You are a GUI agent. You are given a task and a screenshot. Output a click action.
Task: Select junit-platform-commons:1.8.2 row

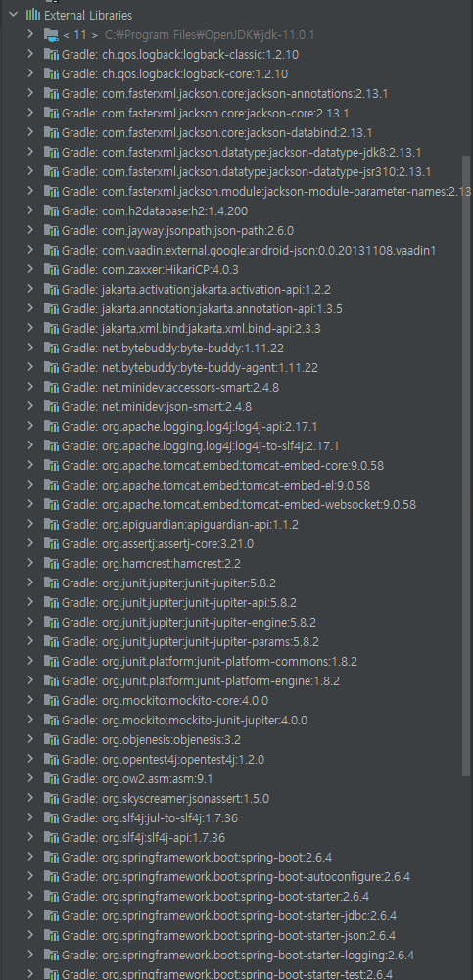tap(231, 661)
